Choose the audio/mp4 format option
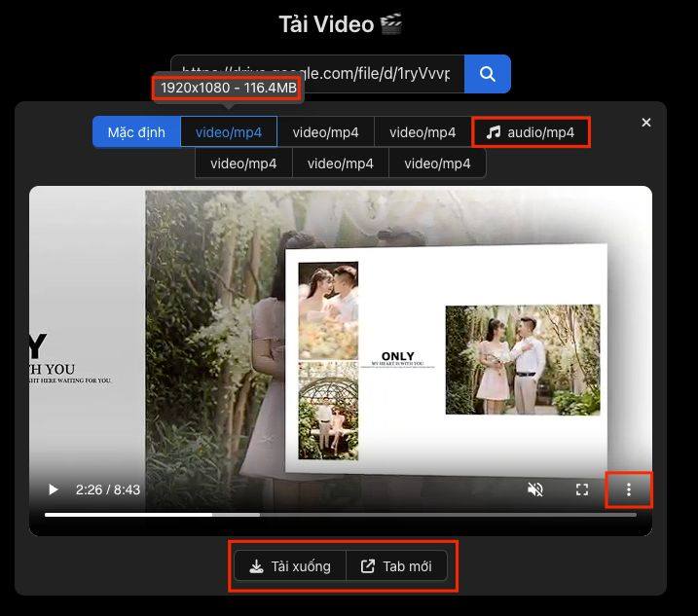Viewport: 698px width, 616px height. coord(531,132)
